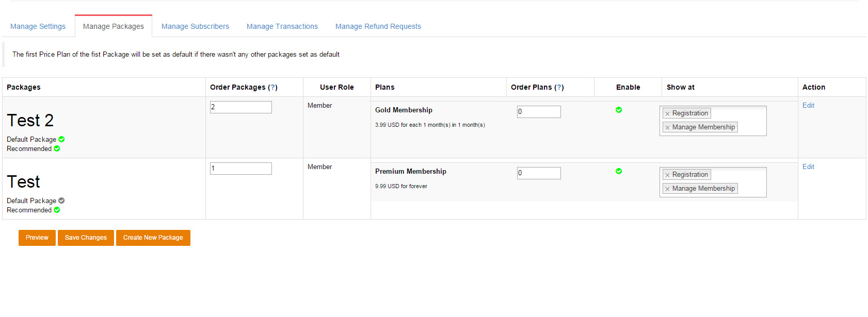
Task: Toggle Recommended icon for Test 2 package
Action: 57,149
